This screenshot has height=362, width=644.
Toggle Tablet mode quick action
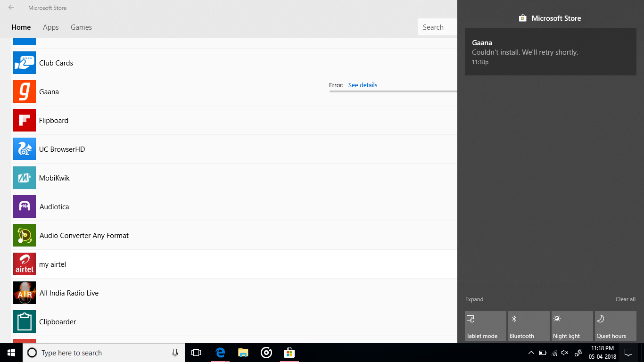point(486,326)
